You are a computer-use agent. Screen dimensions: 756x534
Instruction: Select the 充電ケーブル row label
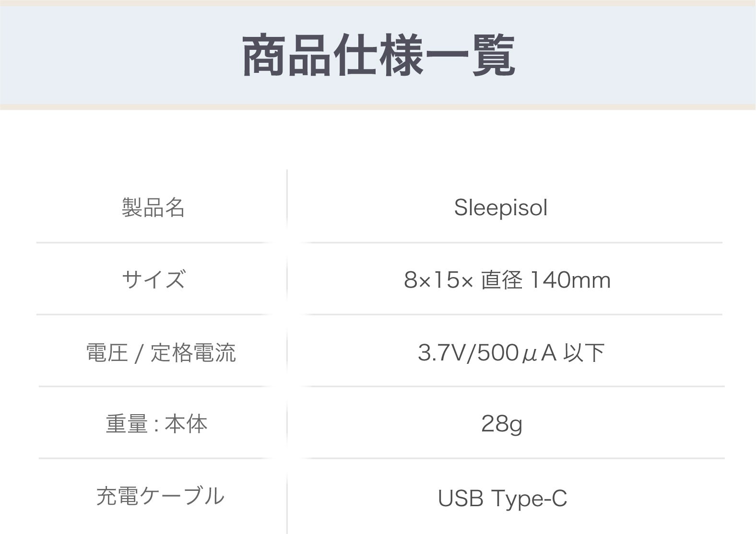pyautogui.click(x=160, y=496)
